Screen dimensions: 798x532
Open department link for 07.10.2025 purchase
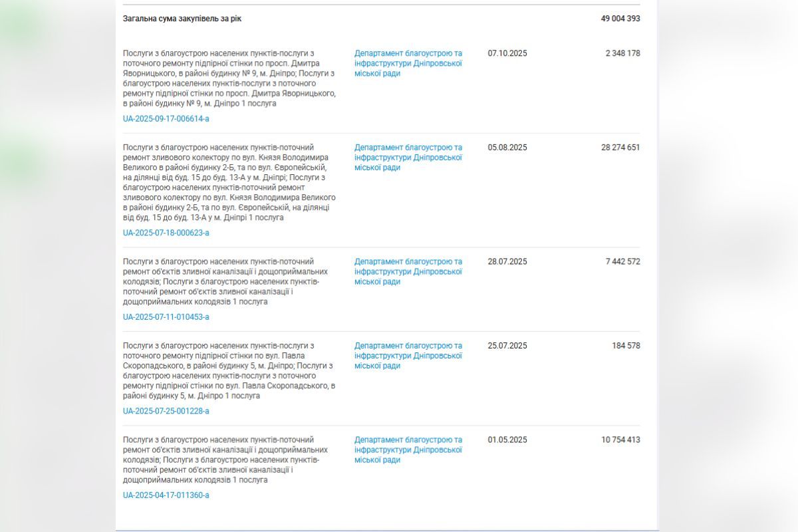408,63
